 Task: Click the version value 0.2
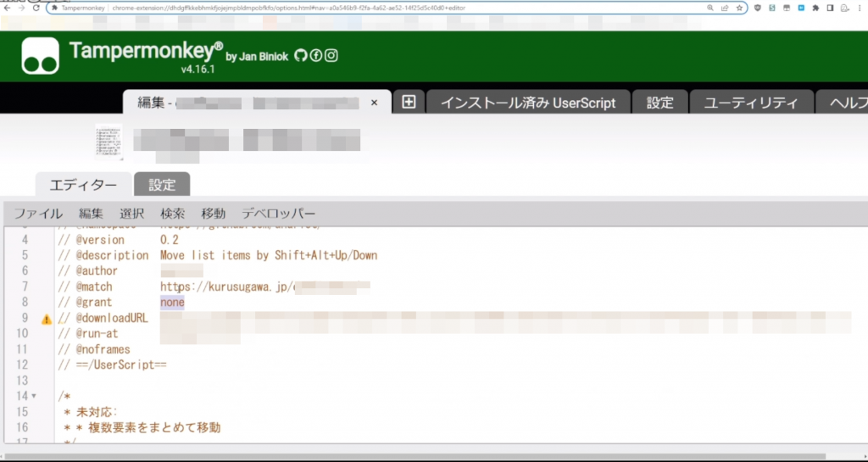(x=170, y=240)
